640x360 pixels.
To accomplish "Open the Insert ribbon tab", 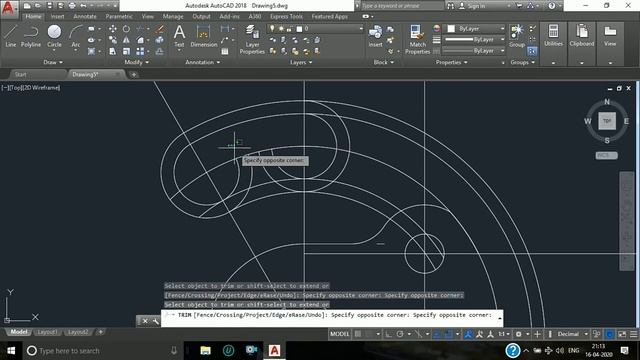I will point(58,16).
